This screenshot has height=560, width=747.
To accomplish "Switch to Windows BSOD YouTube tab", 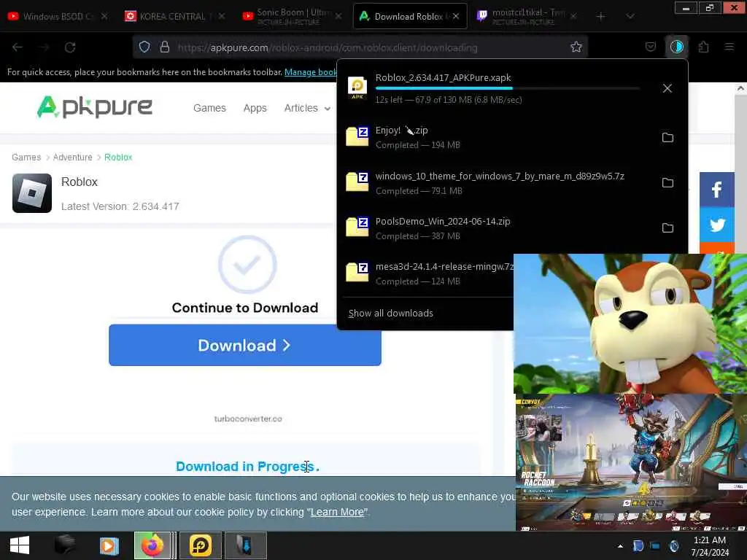I will tap(57, 16).
